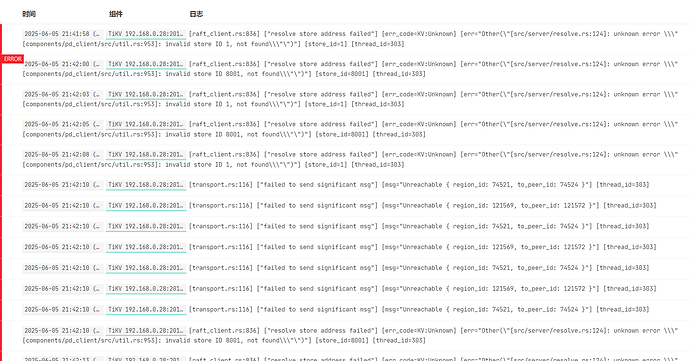Select the 2025-06-05 21:42:08 timestamp cell
690x361 pixels.
63,155
